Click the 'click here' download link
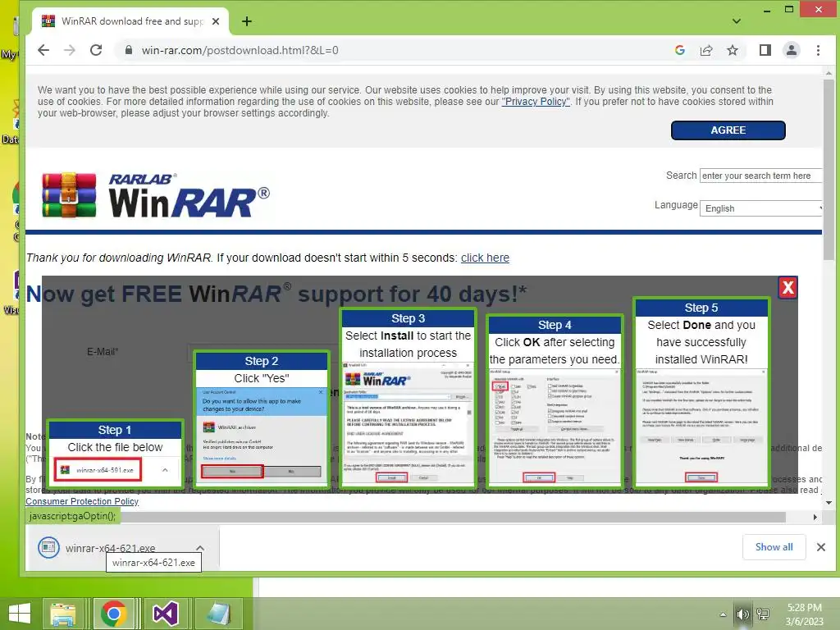 pyautogui.click(x=485, y=258)
